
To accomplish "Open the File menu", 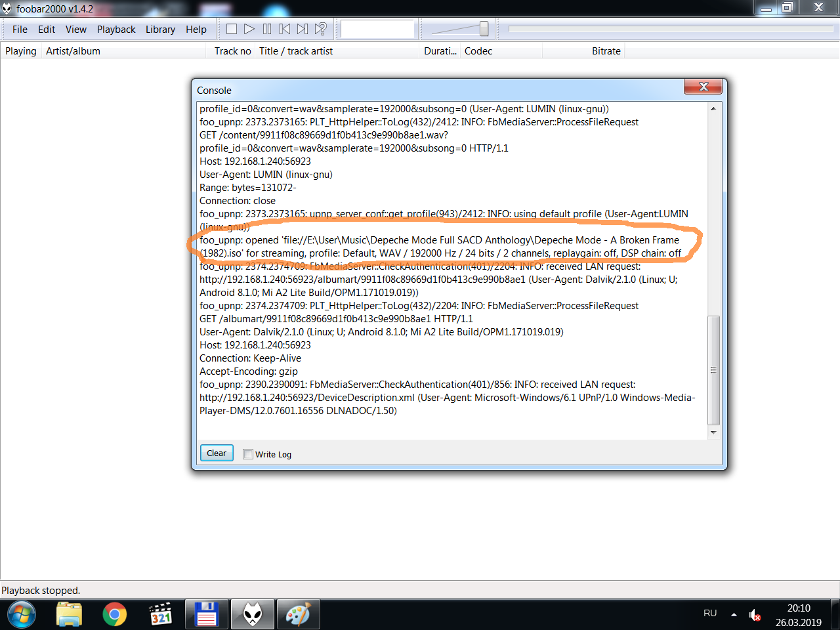I will [x=20, y=30].
